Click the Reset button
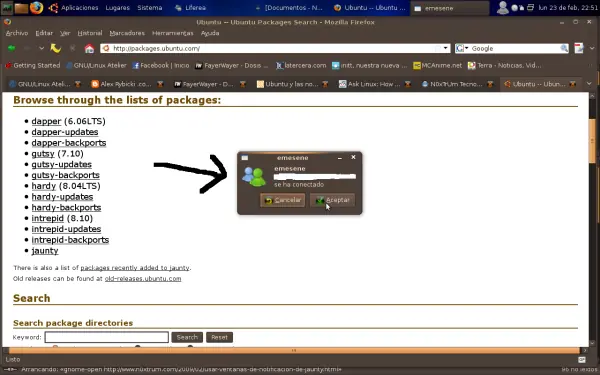 [x=219, y=337]
